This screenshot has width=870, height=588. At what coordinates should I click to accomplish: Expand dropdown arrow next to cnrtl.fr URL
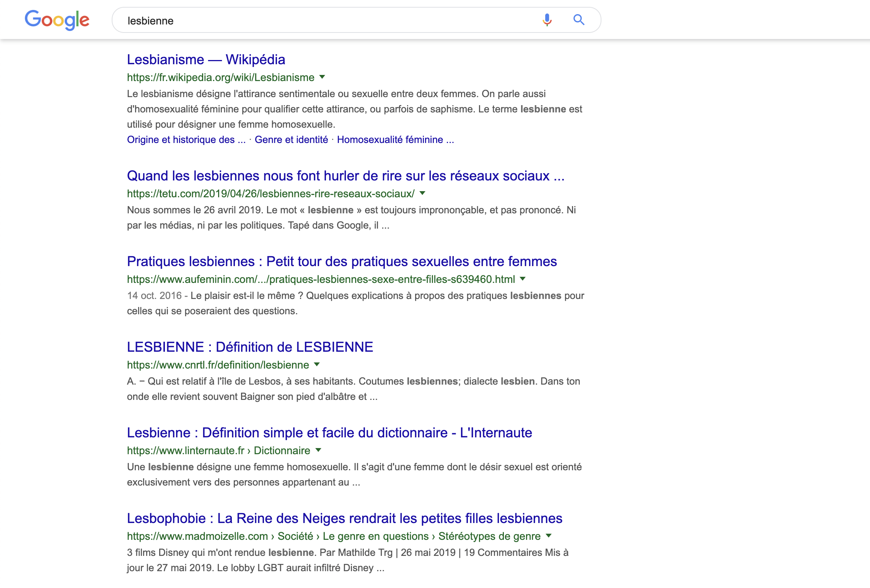pos(317,364)
